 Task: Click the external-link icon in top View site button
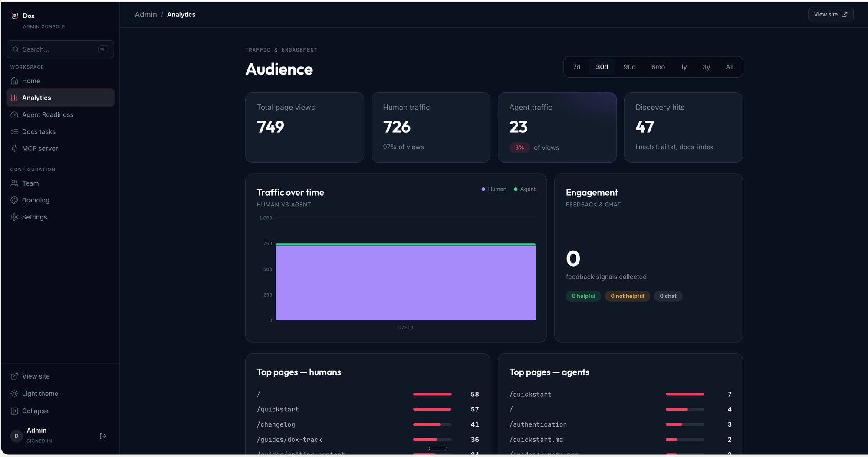point(845,14)
